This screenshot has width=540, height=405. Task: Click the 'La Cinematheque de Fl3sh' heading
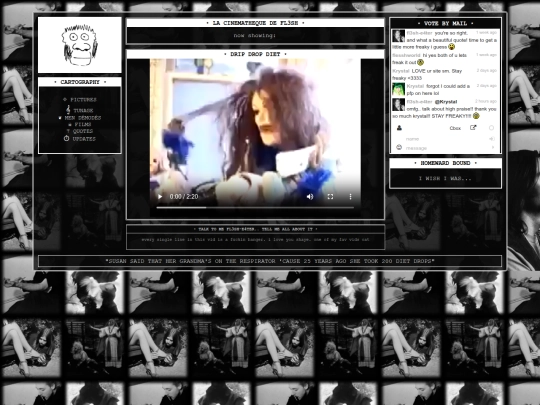coord(255,23)
